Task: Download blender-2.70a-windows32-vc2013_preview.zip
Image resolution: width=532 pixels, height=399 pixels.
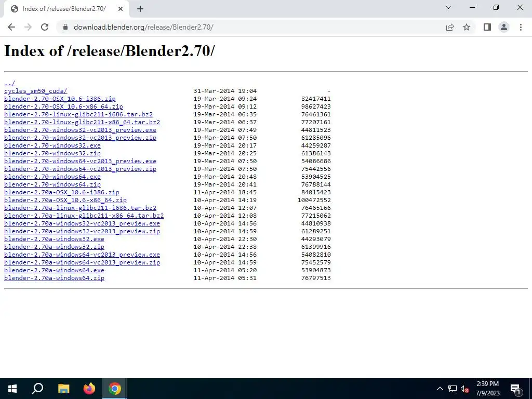Action: click(82, 231)
